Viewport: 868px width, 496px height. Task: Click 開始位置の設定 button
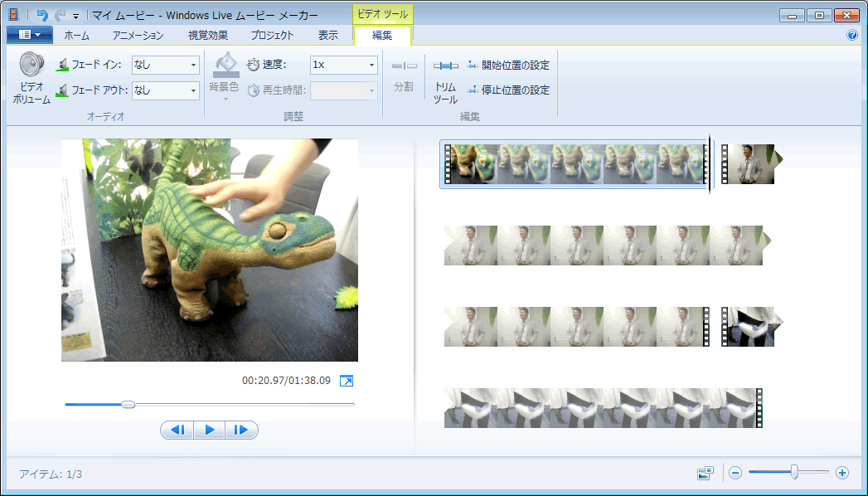click(x=507, y=65)
